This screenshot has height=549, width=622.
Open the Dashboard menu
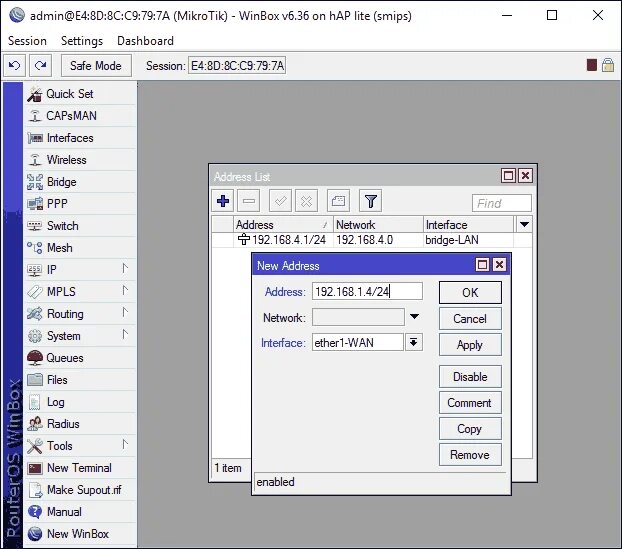click(145, 41)
